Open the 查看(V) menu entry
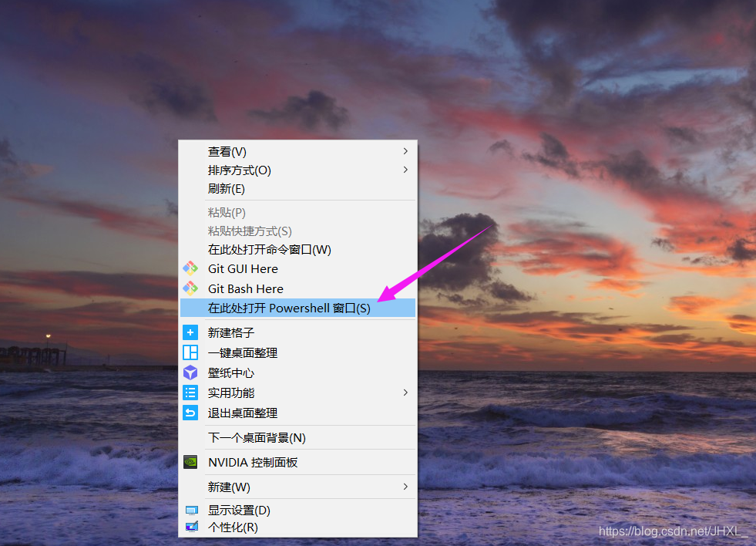Screen dimensions: 756x546 pos(297,151)
